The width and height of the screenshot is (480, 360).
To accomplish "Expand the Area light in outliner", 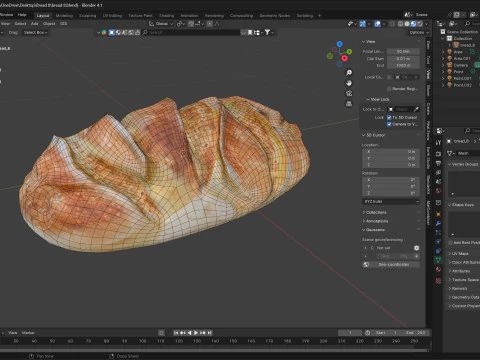I will coord(443,52).
